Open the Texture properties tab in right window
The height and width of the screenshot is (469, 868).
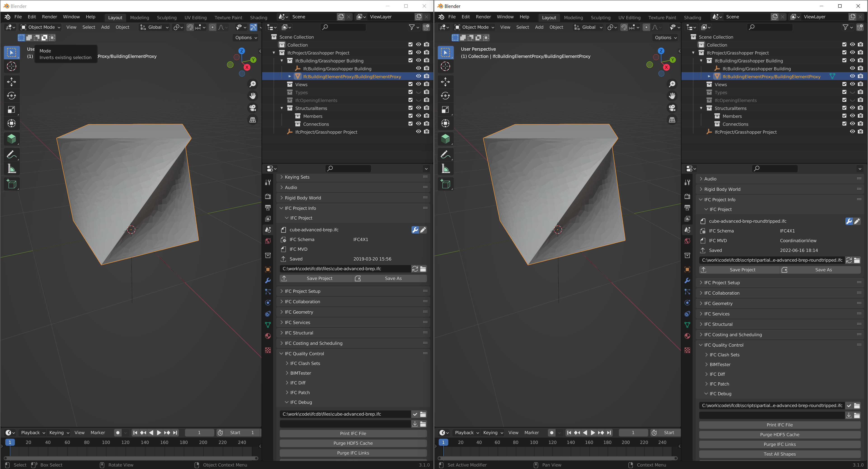tap(687, 350)
